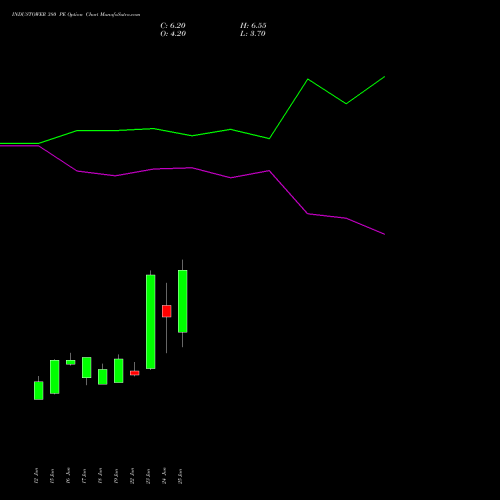Click the '15 Jun' date axis label
This screenshot has width=500, height=500.
tap(52, 476)
